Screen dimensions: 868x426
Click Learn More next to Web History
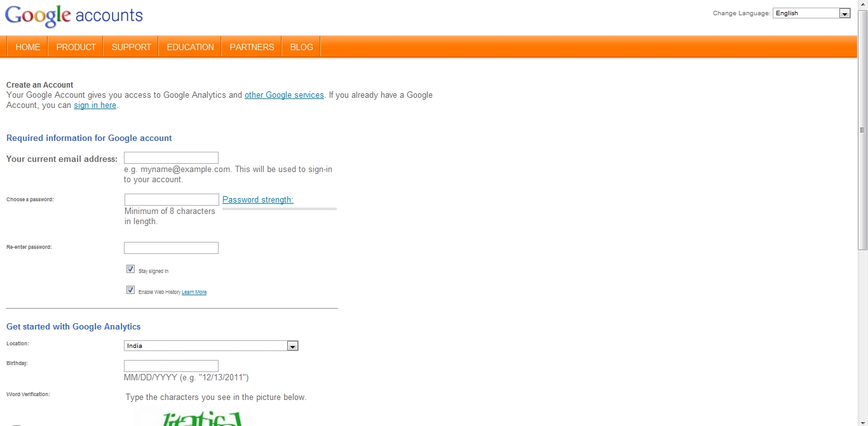pyautogui.click(x=194, y=292)
